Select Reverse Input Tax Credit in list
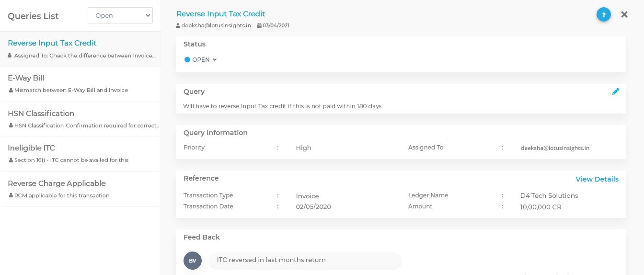Screen dimensions: 644x275 (52, 43)
